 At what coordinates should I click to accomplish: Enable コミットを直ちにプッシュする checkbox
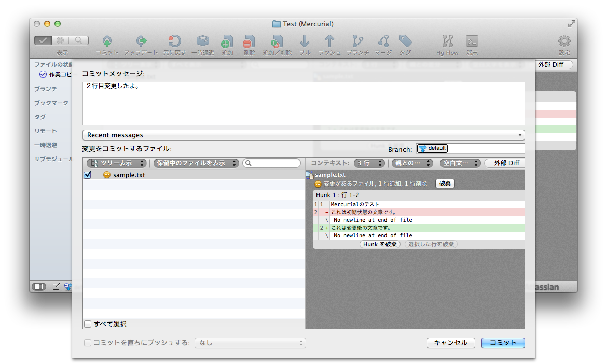tap(88, 343)
